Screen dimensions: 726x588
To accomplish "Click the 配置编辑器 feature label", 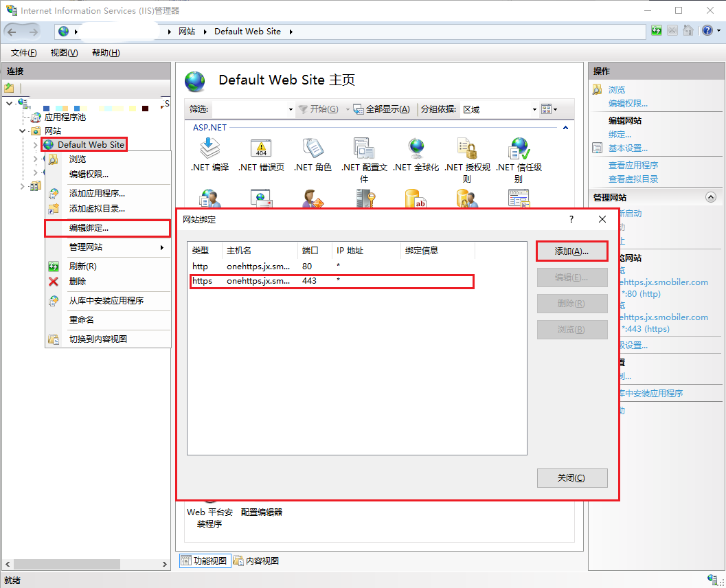I will pyautogui.click(x=262, y=512).
